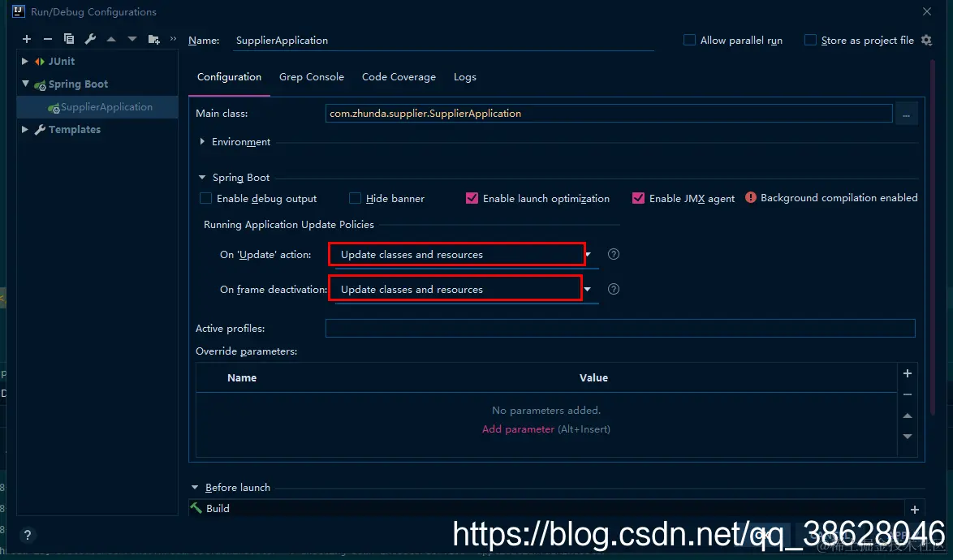Open the edit defaults wrench icon
This screenshot has height=560, width=953.
[x=90, y=39]
